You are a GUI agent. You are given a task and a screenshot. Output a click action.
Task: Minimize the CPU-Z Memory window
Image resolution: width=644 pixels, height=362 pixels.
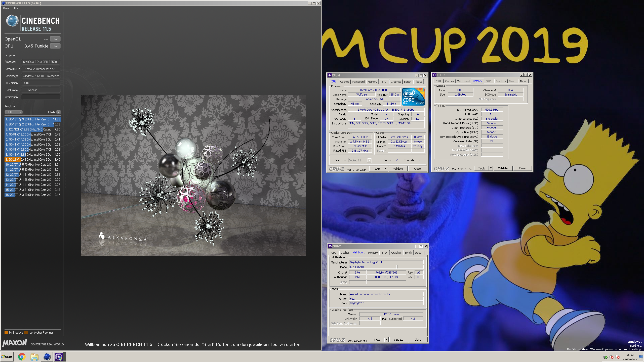[x=521, y=75]
